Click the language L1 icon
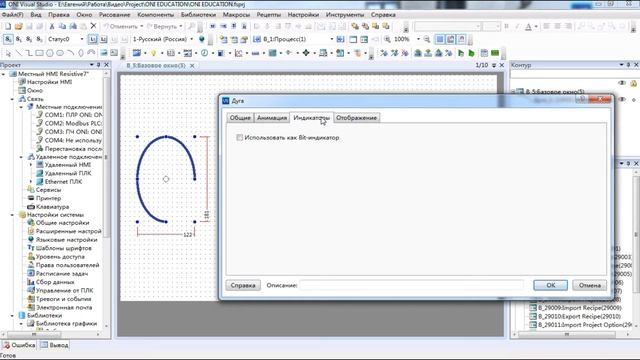Viewport: 640px width, 360px height. pyautogui.click(x=93, y=39)
